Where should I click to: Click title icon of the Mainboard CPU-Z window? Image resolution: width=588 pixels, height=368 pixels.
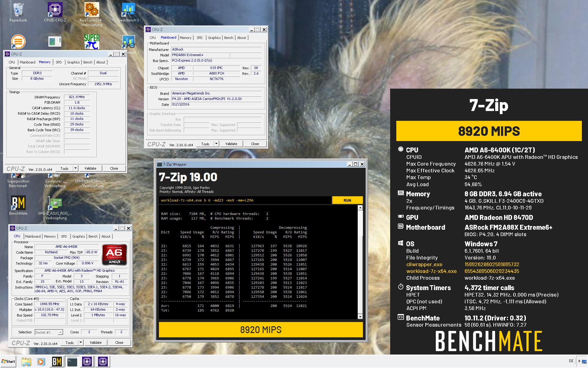pos(148,29)
